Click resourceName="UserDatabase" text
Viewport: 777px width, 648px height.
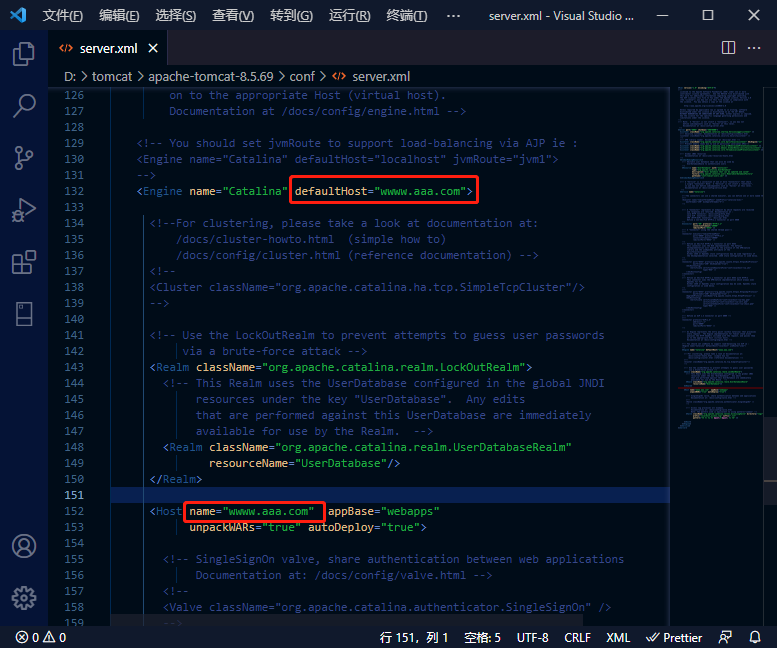point(298,463)
